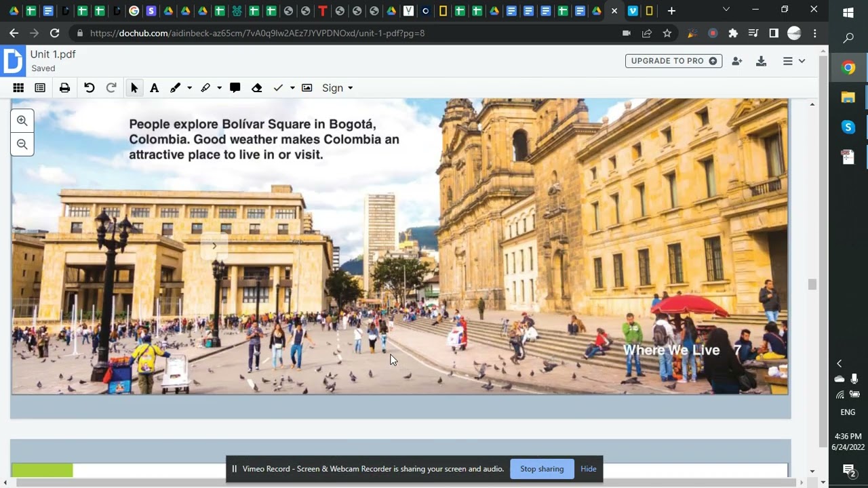Viewport: 868px width, 488px height.
Task: Open Skype from the taskbar
Action: click(848, 127)
